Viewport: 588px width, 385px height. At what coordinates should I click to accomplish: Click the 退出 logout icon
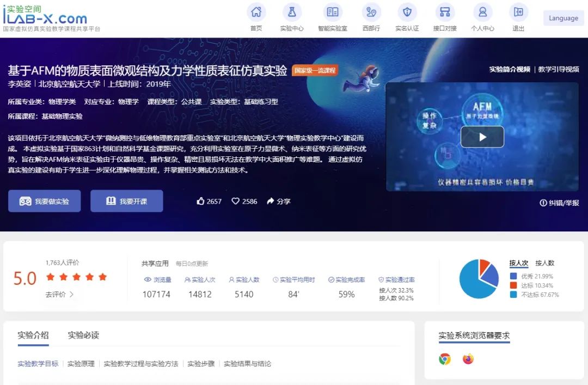point(518,12)
